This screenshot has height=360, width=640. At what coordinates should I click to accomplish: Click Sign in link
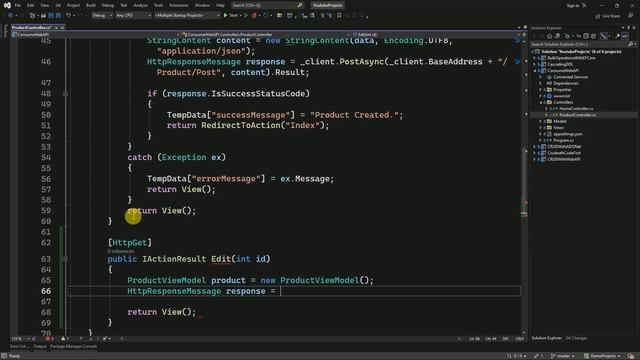pyautogui.click(x=573, y=6)
